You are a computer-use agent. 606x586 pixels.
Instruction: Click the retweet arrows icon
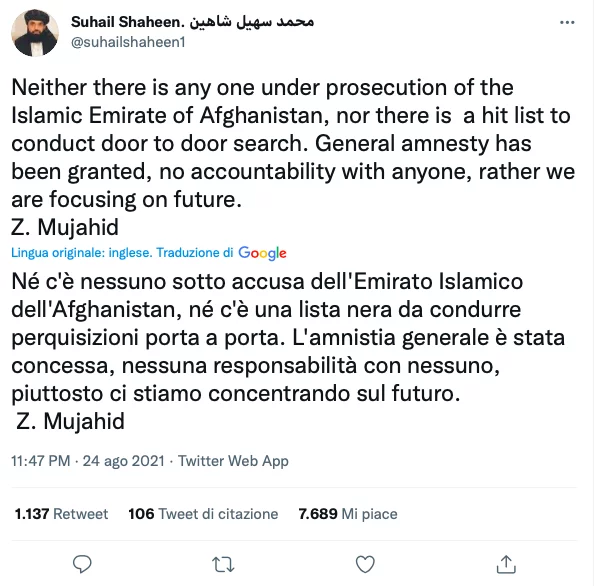click(226, 563)
